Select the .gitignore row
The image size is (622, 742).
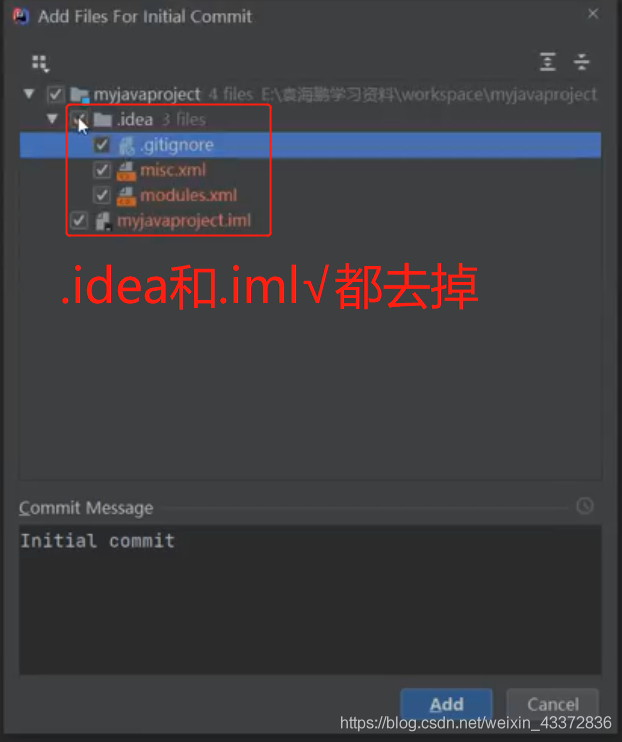(311, 145)
